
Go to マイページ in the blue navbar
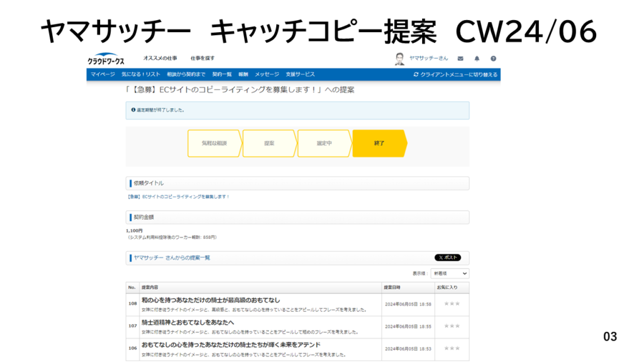[103, 74]
